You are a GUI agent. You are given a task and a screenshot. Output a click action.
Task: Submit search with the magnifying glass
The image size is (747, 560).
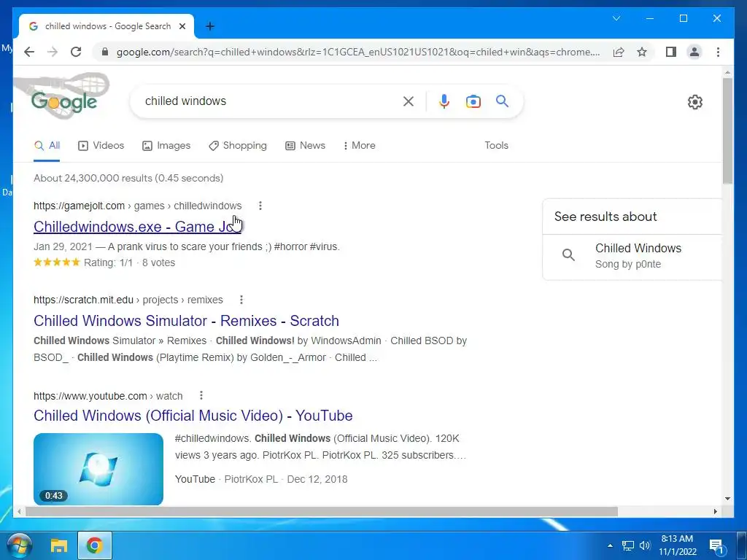tap(502, 101)
